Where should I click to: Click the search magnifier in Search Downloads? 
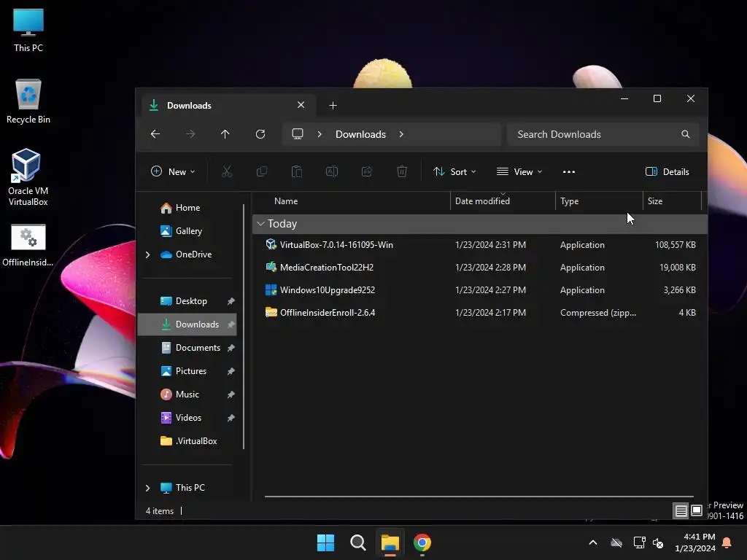click(x=685, y=134)
